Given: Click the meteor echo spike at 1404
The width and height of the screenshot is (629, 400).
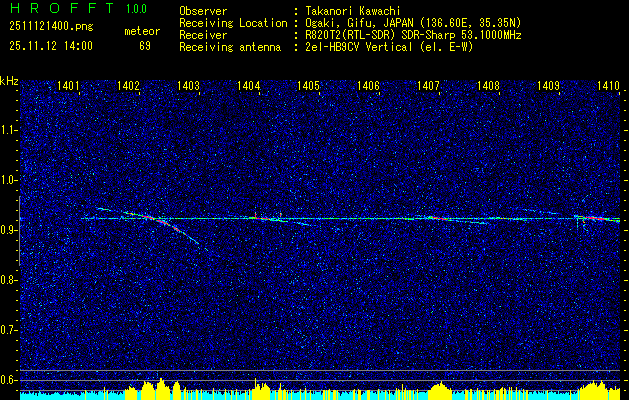Looking at the screenshot, I should pyautogui.click(x=256, y=213).
